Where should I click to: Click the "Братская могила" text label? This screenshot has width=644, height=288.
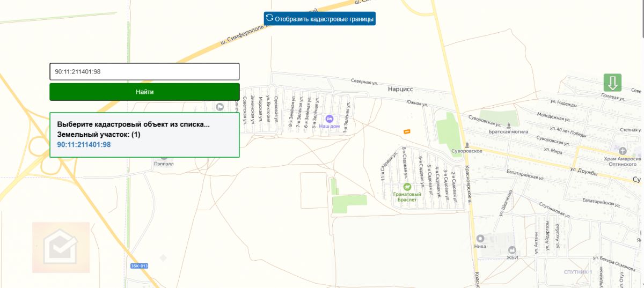coord(509,131)
